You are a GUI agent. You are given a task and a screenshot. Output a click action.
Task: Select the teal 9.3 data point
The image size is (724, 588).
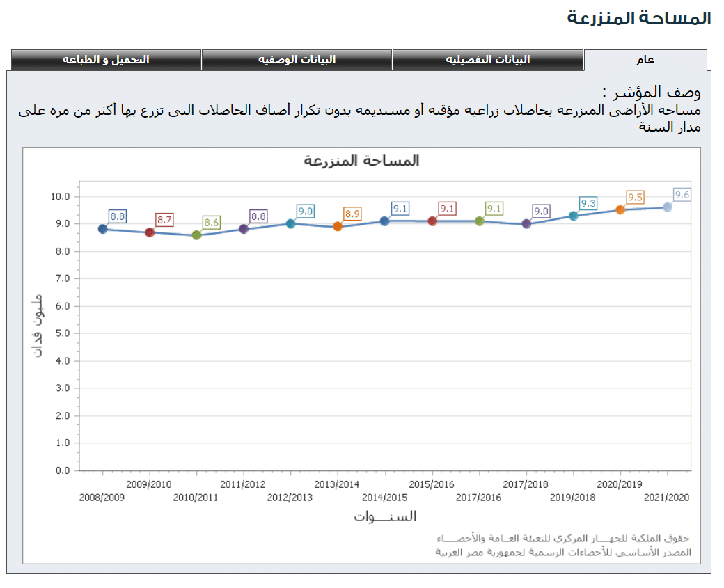tap(574, 216)
